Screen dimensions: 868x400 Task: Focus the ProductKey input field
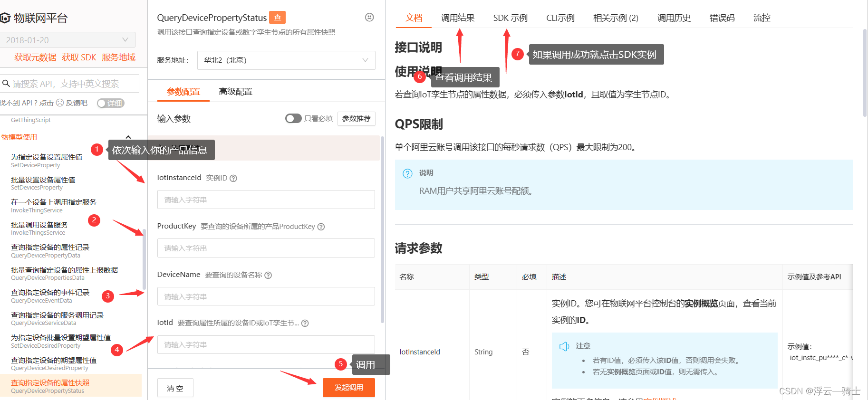[266, 248]
